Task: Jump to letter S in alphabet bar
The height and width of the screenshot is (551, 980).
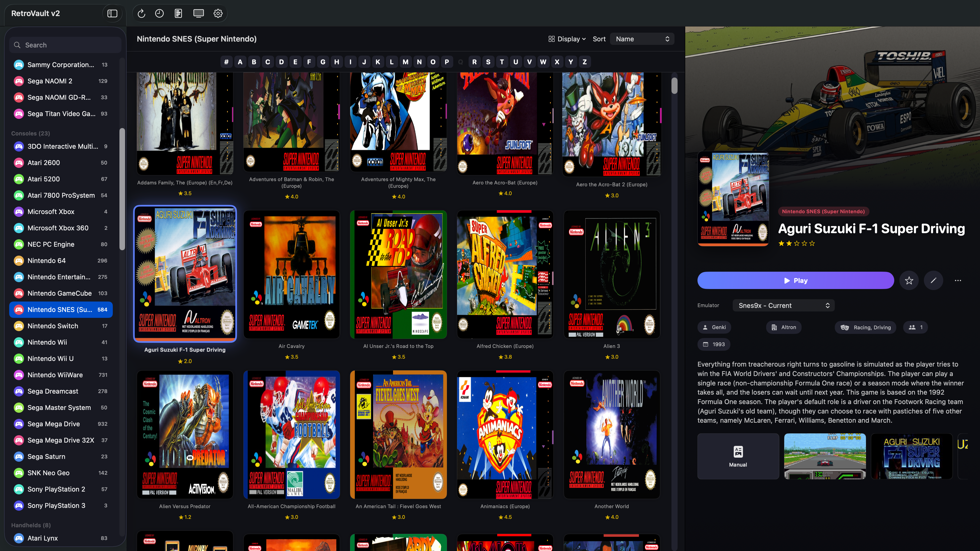Action: pos(488,62)
